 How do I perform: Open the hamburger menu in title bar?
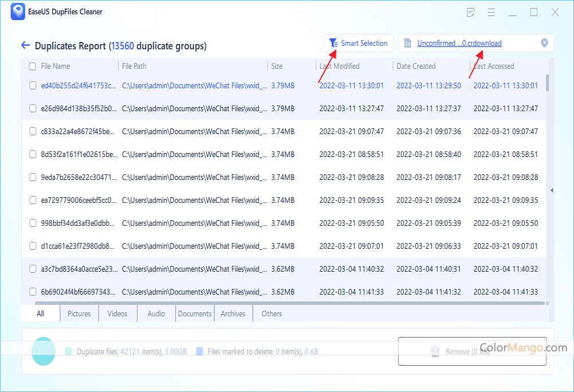[x=492, y=12]
